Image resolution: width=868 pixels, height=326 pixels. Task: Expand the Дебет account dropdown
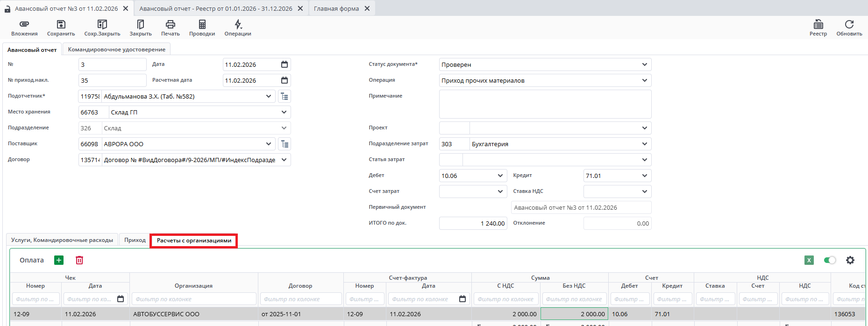pos(500,176)
